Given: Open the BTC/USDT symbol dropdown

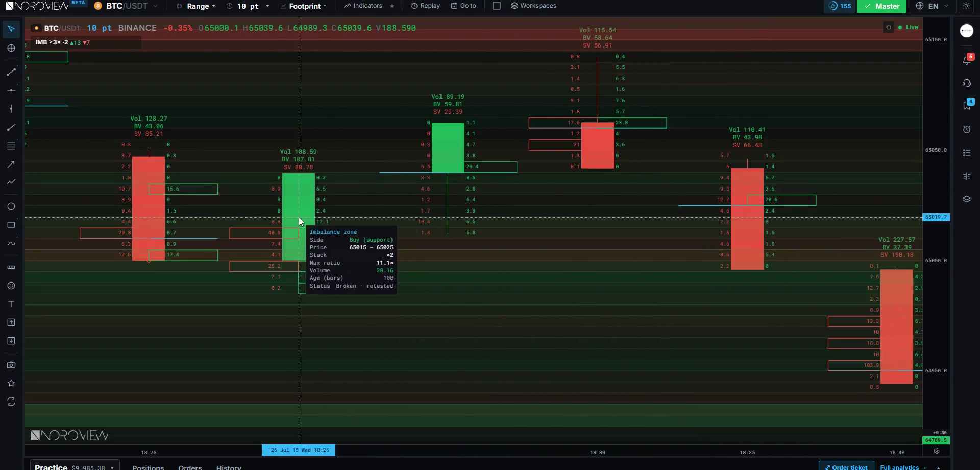Looking at the screenshot, I should coord(126,6).
